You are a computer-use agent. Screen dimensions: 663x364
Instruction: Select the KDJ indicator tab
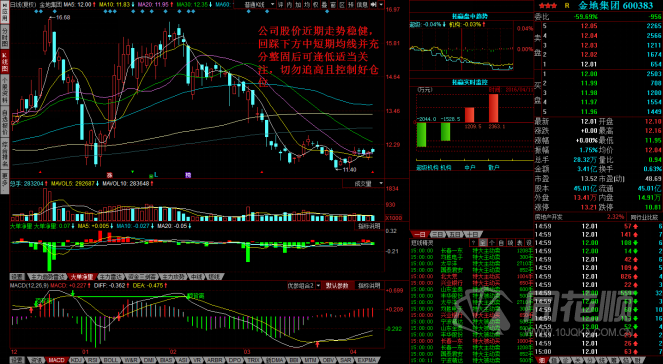point(77,360)
